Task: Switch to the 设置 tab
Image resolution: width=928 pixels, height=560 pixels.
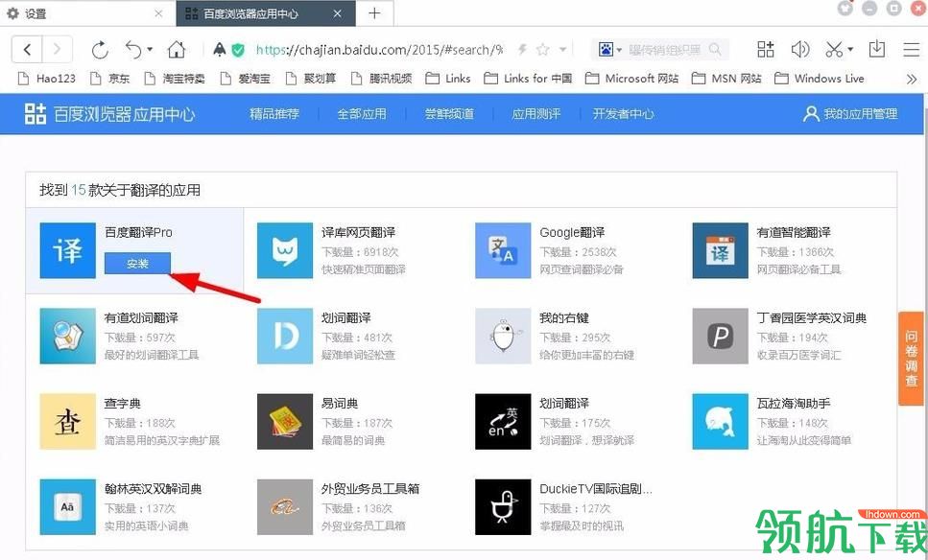Action: 87,13
